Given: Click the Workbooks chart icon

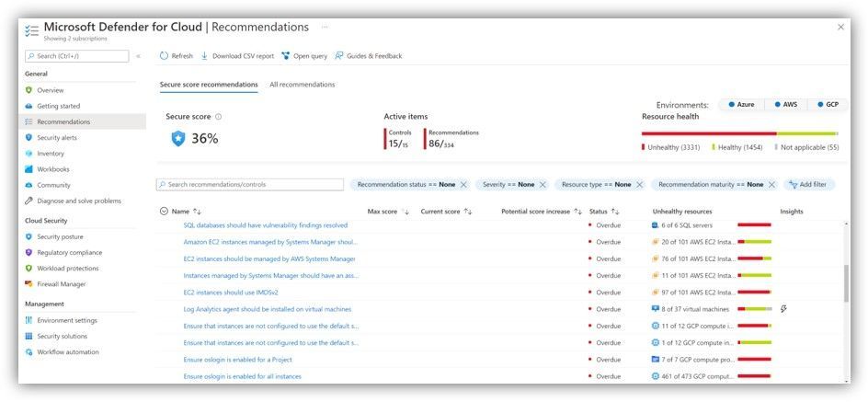Looking at the screenshot, I should coord(29,169).
